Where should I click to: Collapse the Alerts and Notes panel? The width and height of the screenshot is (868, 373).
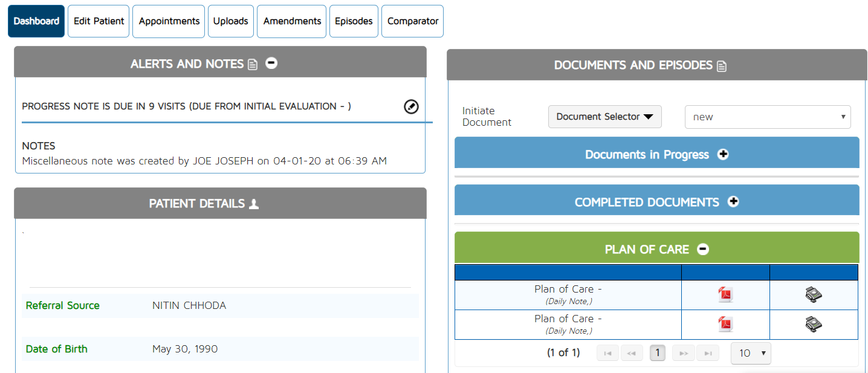click(271, 63)
